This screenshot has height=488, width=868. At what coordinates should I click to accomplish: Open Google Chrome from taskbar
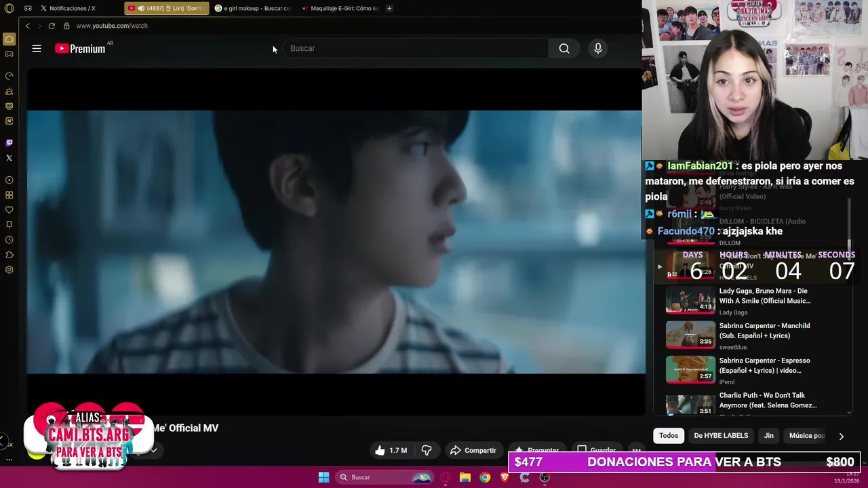485,477
